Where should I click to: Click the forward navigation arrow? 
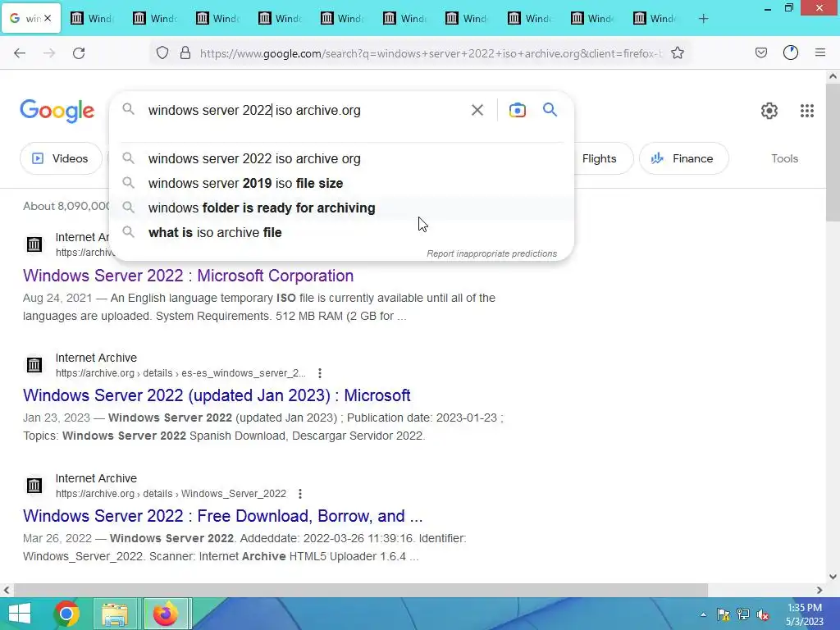(49, 53)
